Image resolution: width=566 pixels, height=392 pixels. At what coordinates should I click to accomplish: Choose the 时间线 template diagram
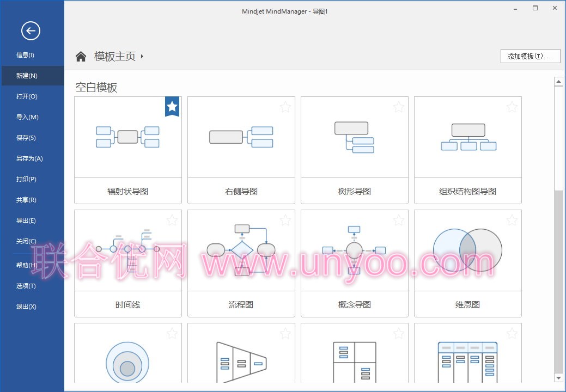128,250
